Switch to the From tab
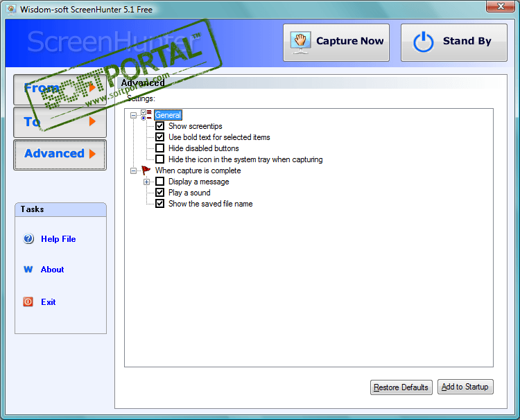The height and width of the screenshot is (420, 520). click(60, 89)
